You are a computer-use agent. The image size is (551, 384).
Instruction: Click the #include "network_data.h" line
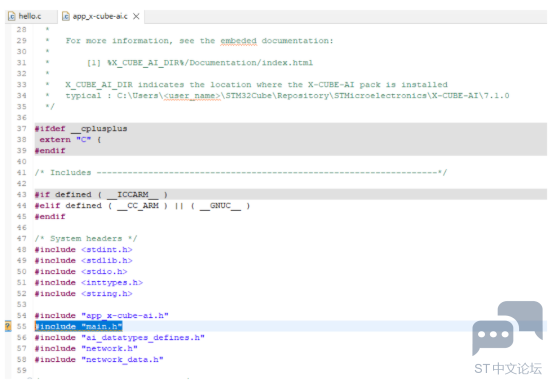click(99, 359)
